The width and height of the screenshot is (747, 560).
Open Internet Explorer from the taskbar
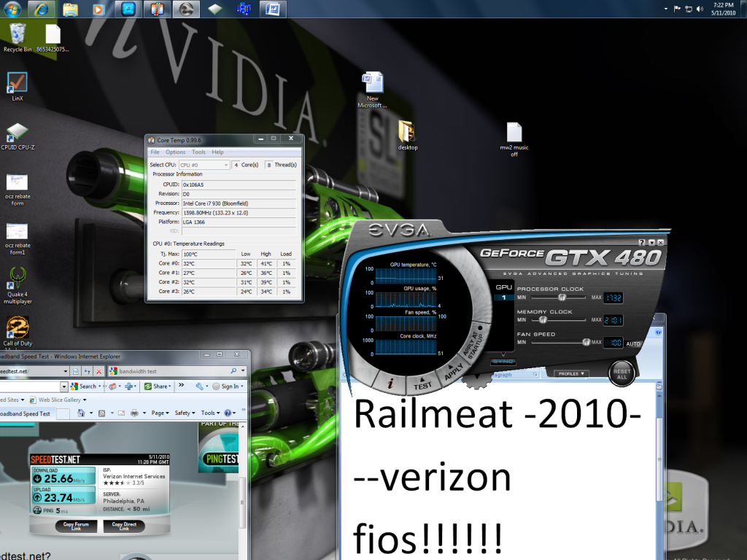click(41, 9)
